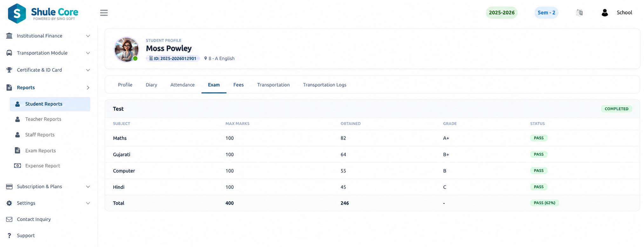Click the Transportation Module bus icon

(x=9, y=53)
